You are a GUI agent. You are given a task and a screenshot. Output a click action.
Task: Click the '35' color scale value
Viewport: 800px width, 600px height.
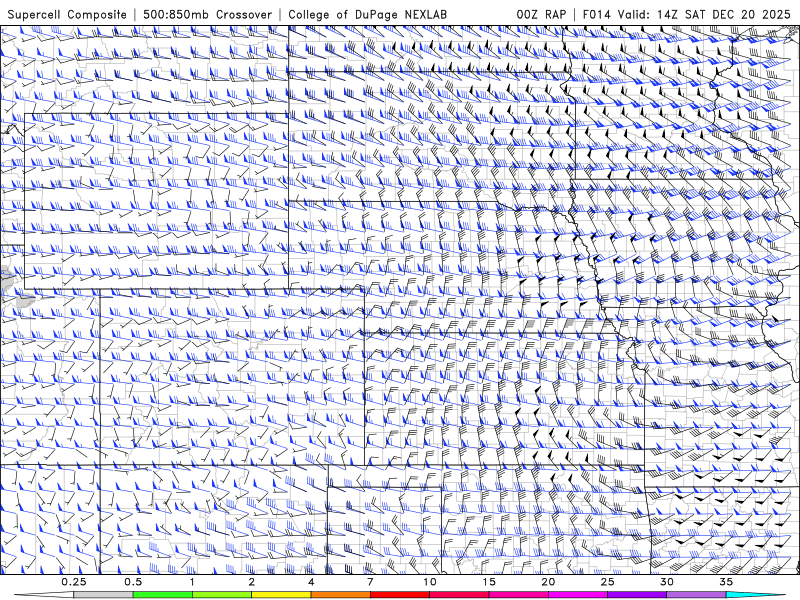pyautogui.click(x=726, y=582)
